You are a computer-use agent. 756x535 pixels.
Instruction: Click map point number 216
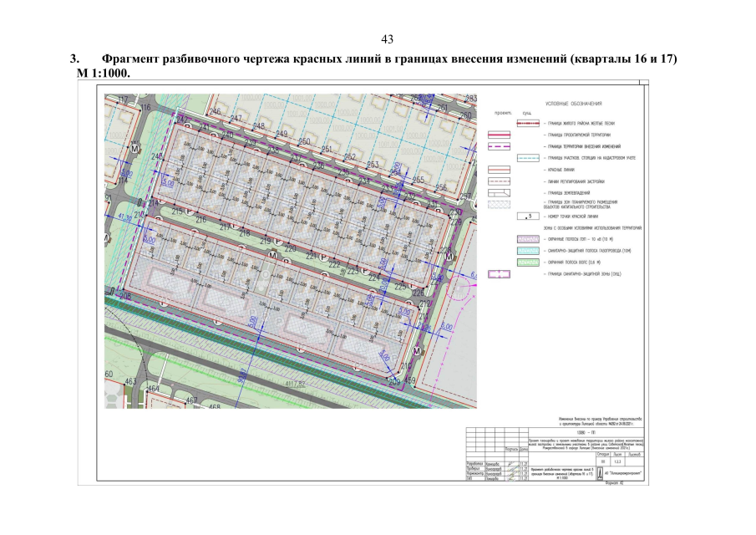pyautogui.click(x=200, y=220)
